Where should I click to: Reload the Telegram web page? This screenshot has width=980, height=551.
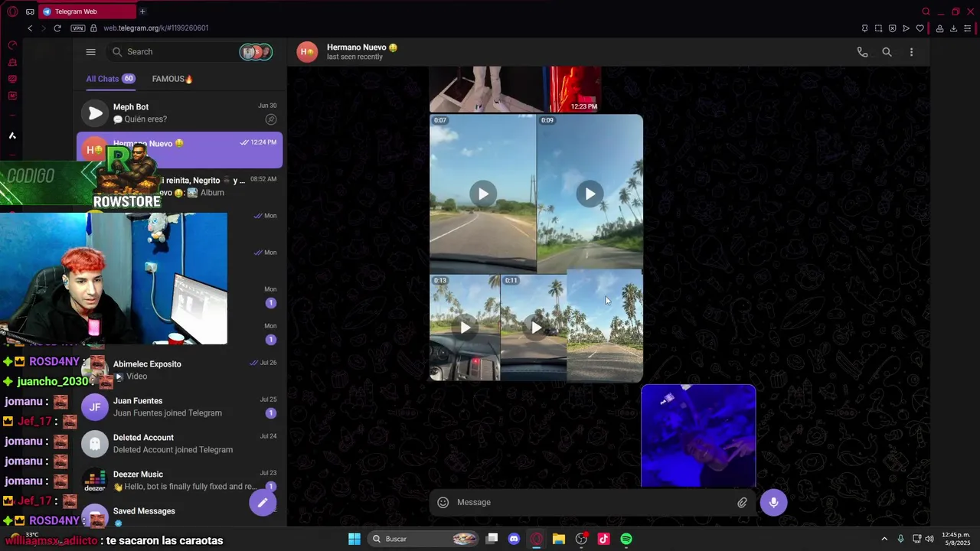(57, 28)
